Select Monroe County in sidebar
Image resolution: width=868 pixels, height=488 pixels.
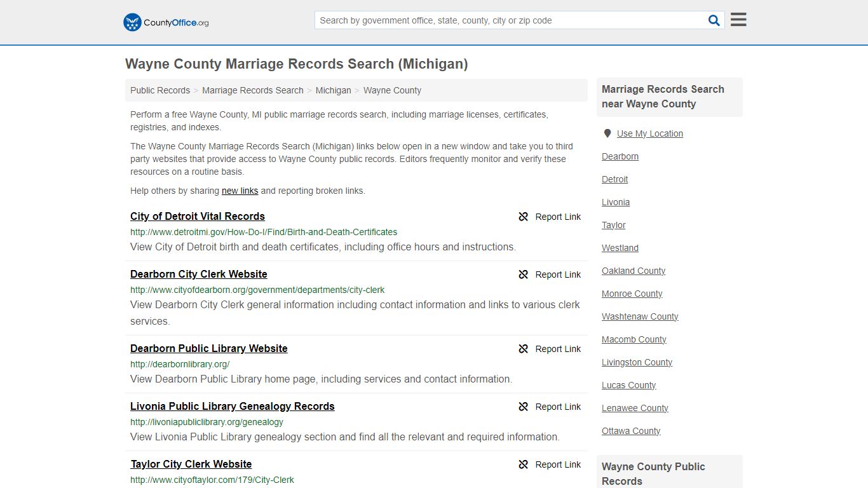click(x=632, y=294)
